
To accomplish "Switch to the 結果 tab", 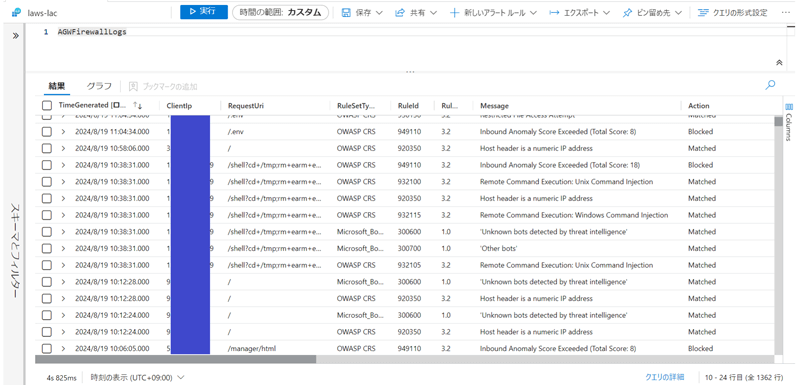I will (57, 86).
